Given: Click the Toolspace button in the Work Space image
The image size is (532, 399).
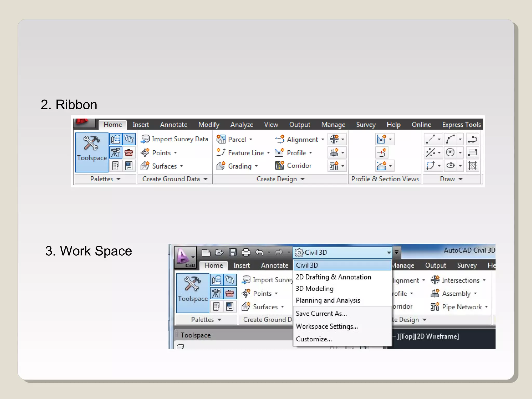Looking at the screenshot, I should (193, 293).
